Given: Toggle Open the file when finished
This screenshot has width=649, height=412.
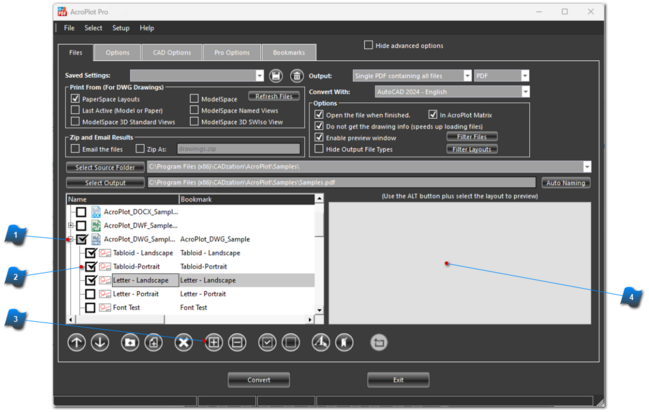Looking at the screenshot, I should [x=319, y=115].
